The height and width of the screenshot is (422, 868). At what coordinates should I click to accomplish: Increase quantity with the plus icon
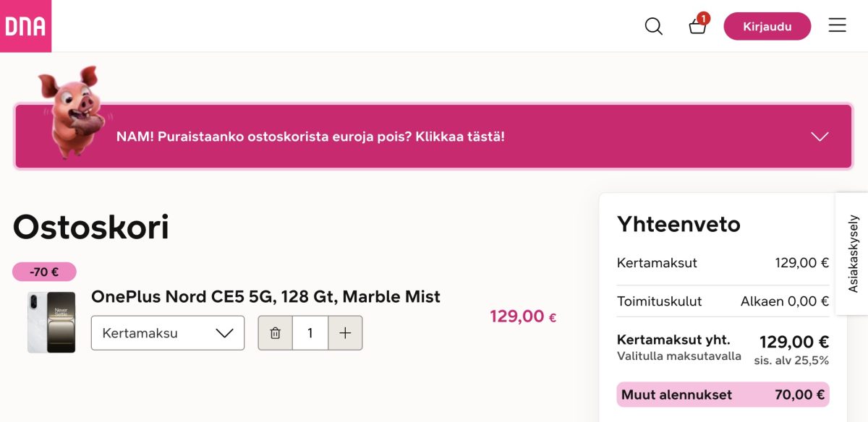pyautogui.click(x=345, y=332)
